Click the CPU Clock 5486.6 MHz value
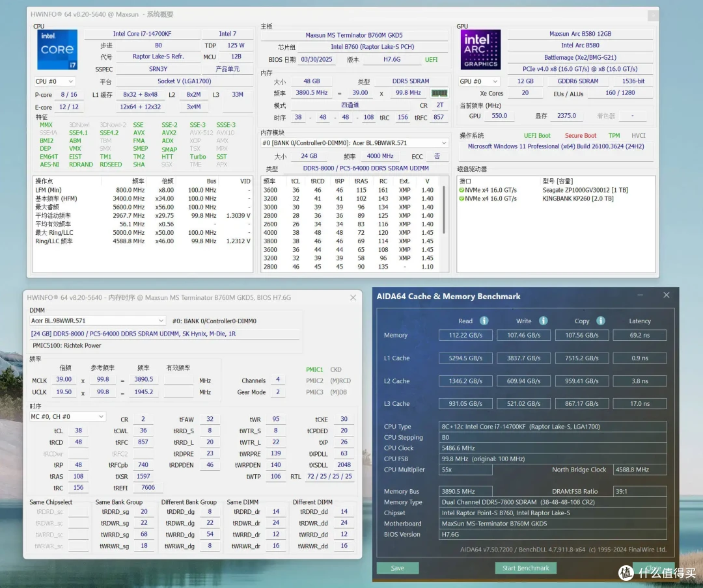This screenshot has height=588, width=703. point(553,448)
